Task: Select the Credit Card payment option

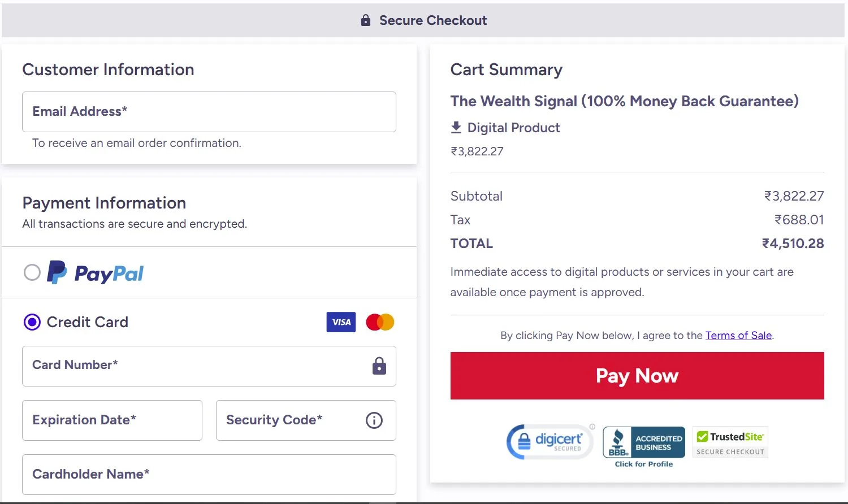Action: (x=32, y=322)
